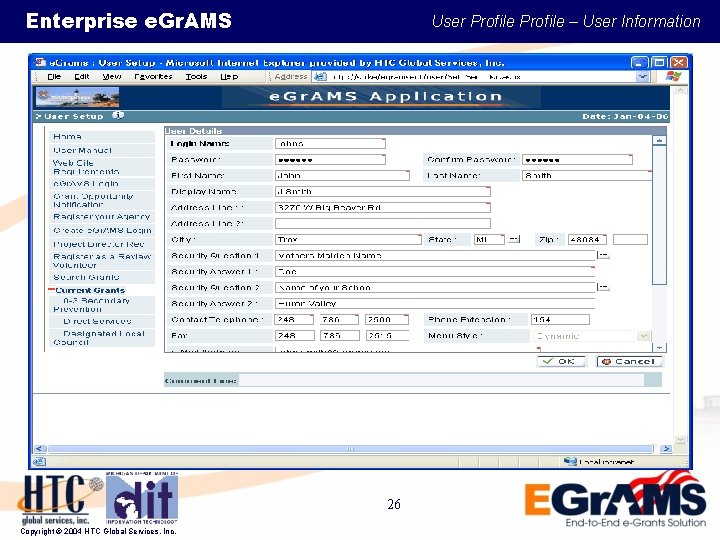Click Contact Telephone middle field 786
This screenshot has height=540, width=720.
tap(339, 320)
